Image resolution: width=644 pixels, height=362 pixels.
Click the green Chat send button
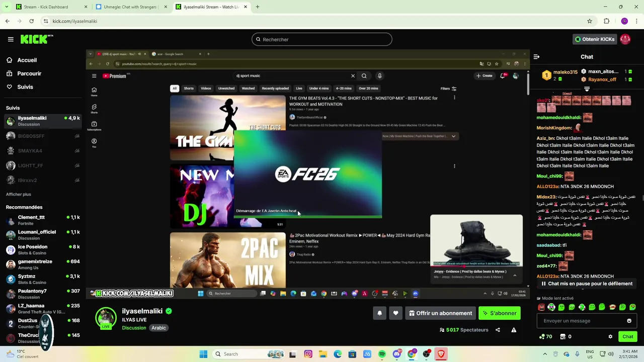(x=628, y=337)
